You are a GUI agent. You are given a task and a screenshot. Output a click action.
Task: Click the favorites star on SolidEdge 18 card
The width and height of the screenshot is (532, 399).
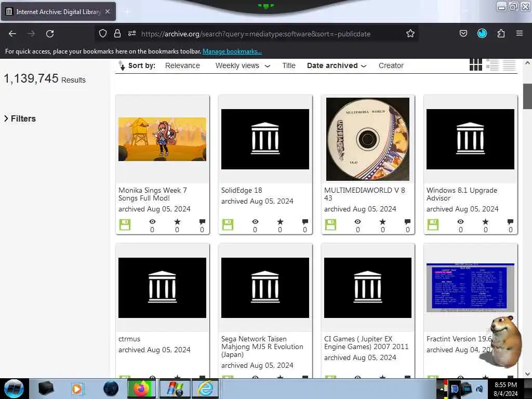click(280, 222)
